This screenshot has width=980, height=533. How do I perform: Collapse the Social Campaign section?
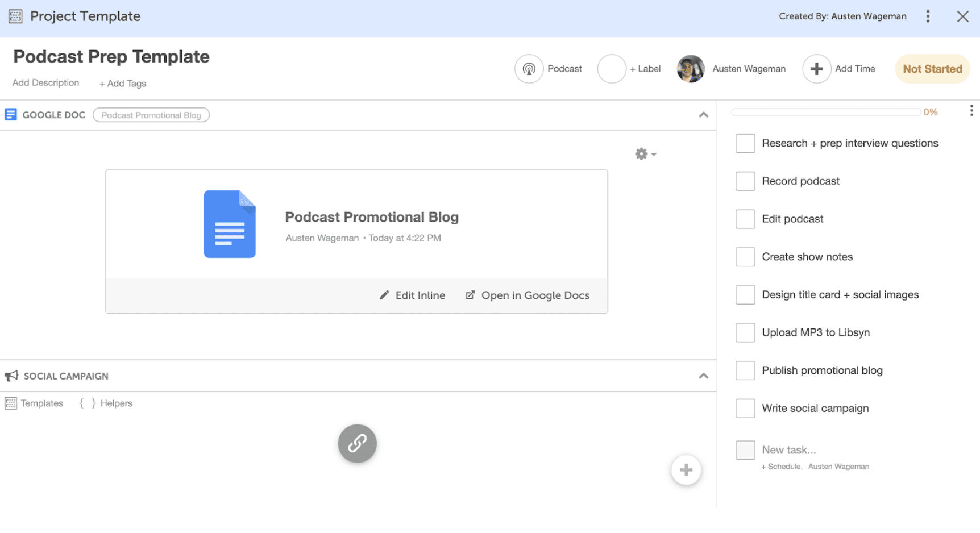pyautogui.click(x=703, y=376)
